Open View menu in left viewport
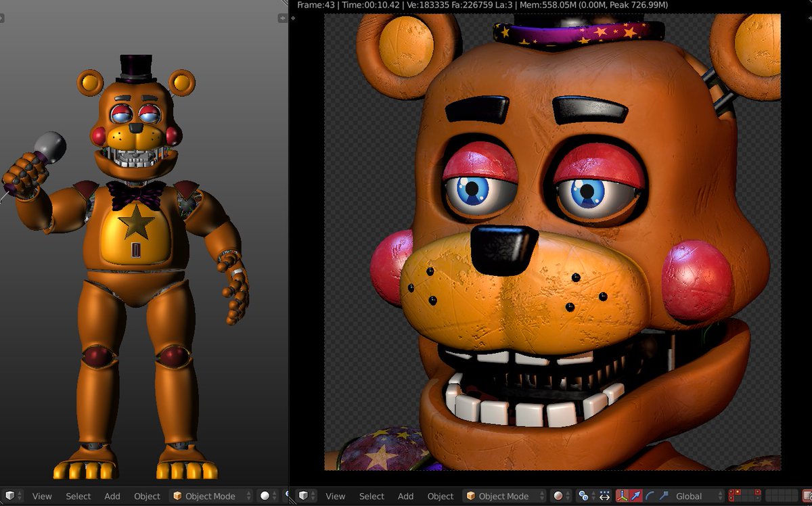Screen dimensions: 812x506 tap(42, 496)
